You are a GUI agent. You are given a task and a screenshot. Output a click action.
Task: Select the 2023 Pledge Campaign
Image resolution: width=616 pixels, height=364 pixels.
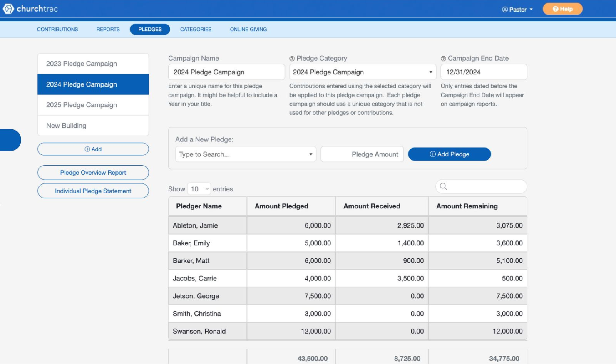coord(82,64)
